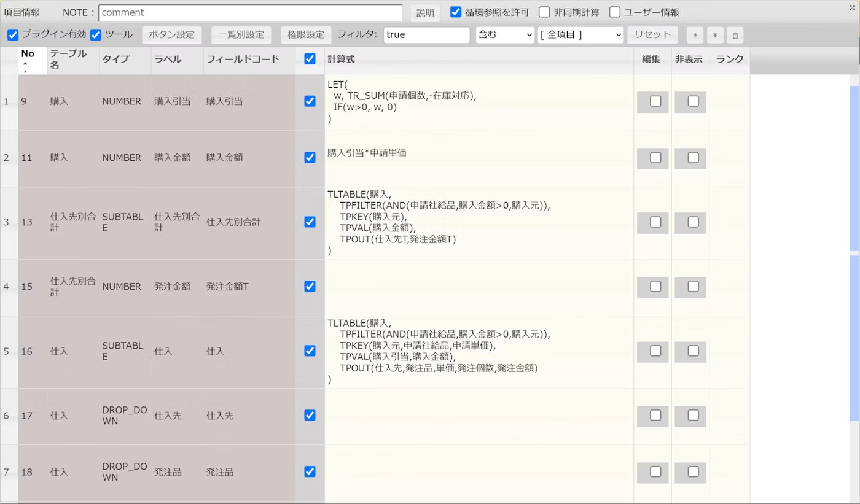Screen dimensions: 860x504
Task: Click the 説明 button
Action: [425, 12]
